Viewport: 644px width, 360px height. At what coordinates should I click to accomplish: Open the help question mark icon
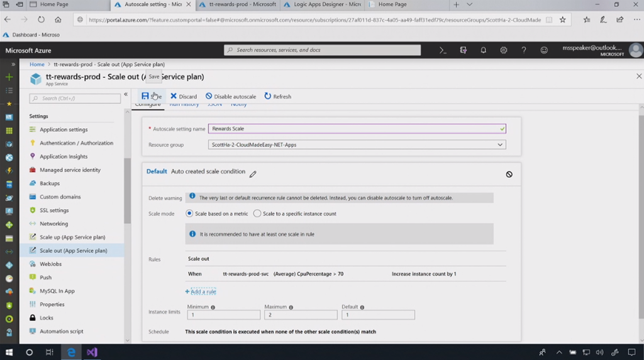click(x=523, y=50)
